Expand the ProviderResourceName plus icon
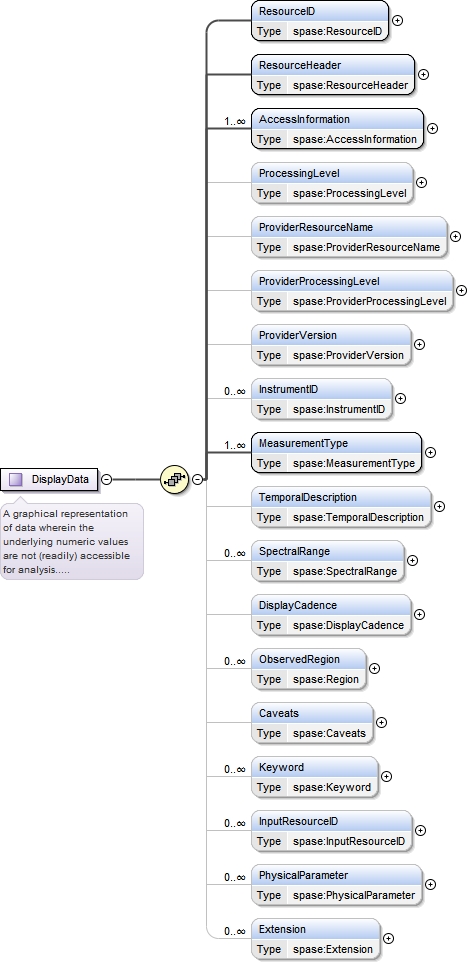Screen dimensions: 469x964 (x=455, y=236)
